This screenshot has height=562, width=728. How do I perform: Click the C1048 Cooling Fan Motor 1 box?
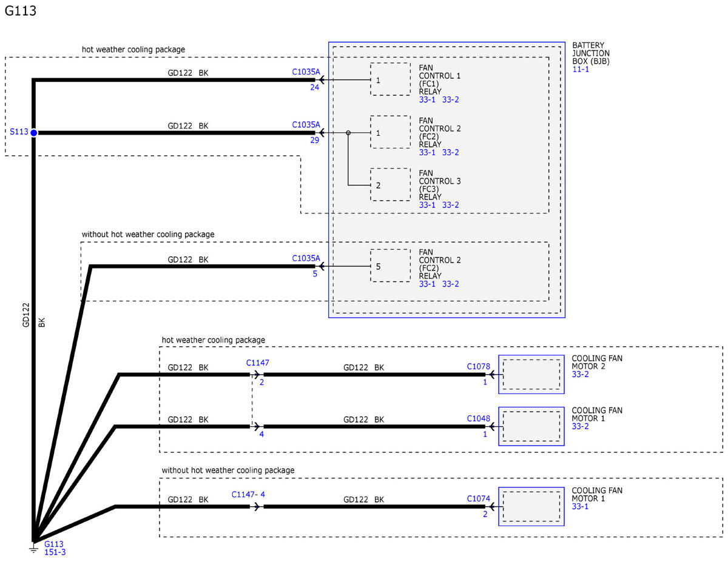[x=531, y=427]
